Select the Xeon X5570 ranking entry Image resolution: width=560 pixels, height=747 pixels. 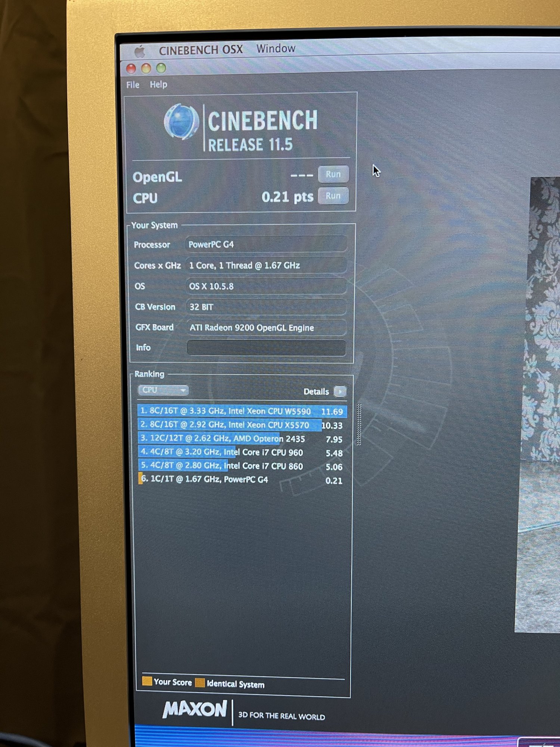242,425
